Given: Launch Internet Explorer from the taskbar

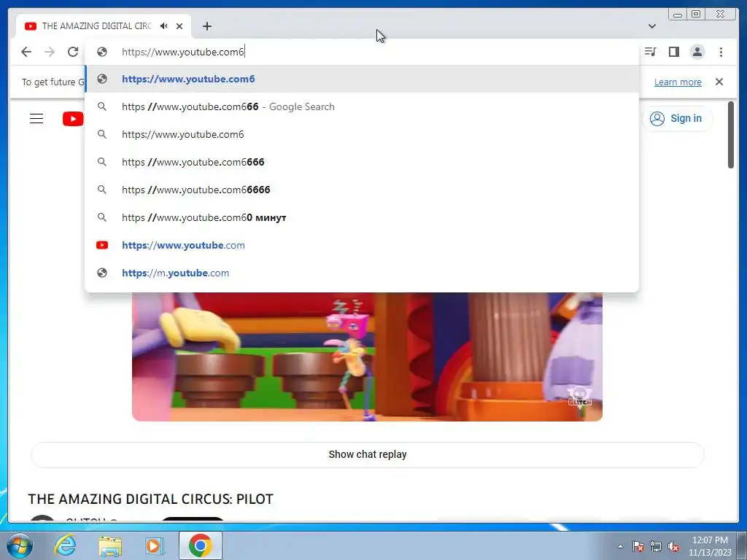Looking at the screenshot, I should [65, 545].
